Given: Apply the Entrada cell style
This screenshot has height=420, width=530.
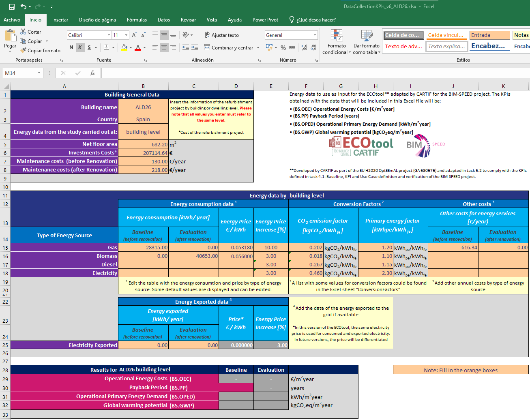Looking at the screenshot, I should 489,35.
